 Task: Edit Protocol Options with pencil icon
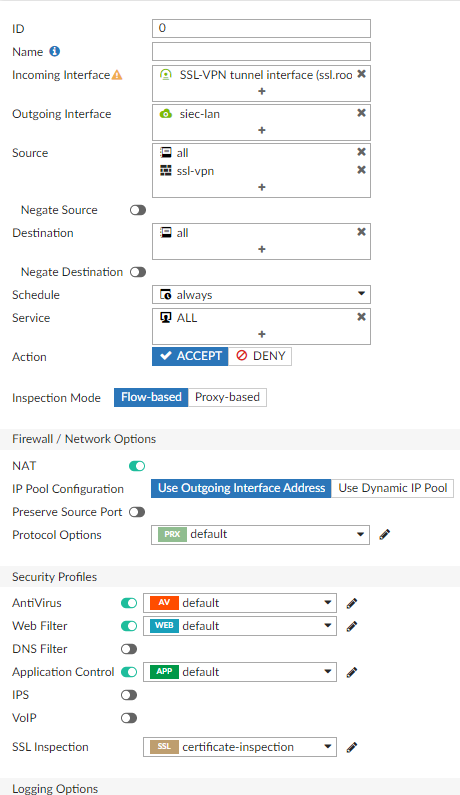pos(384,534)
